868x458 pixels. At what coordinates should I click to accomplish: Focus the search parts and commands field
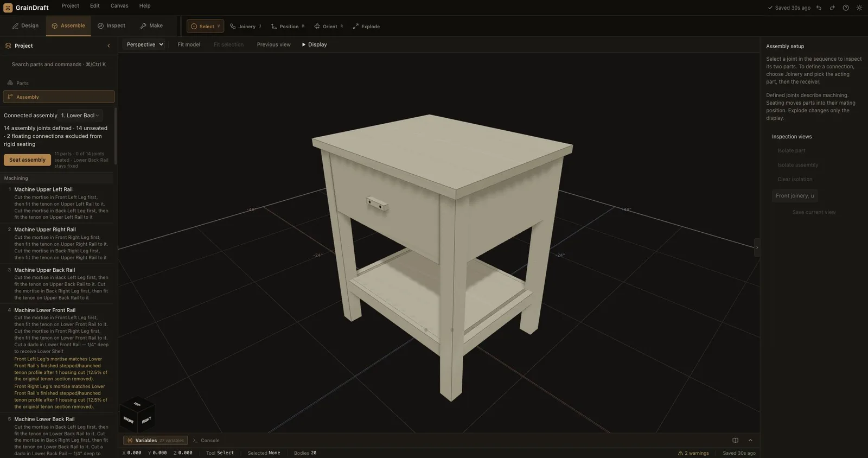click(59, 64)
